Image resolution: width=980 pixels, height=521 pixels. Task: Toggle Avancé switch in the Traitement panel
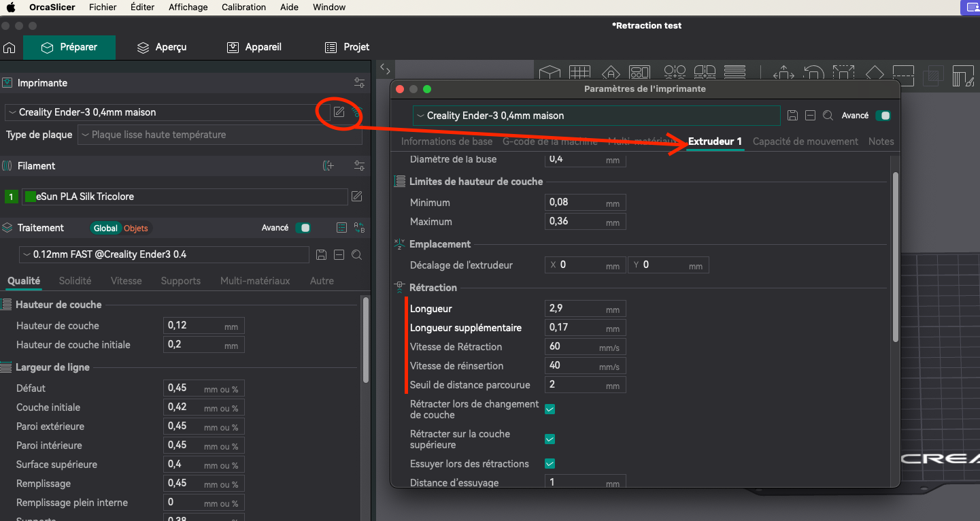(303, 228)
